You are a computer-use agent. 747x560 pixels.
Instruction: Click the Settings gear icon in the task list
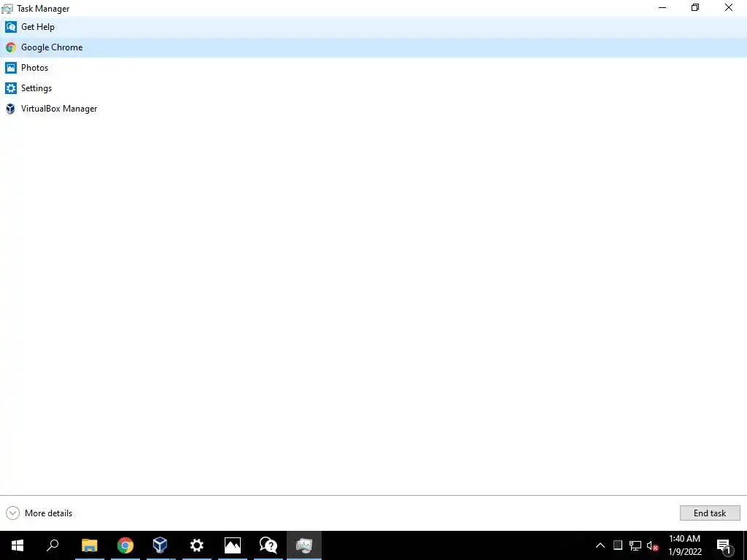pos(10,88)
